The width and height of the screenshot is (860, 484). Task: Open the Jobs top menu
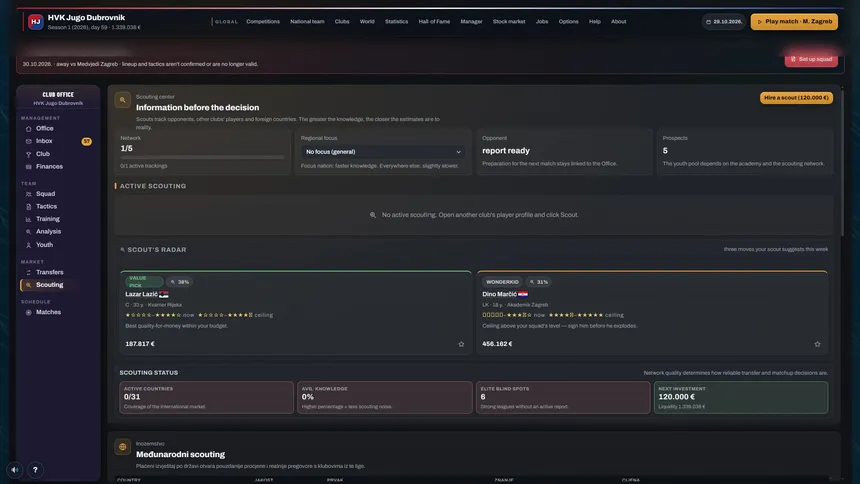(x=542, y=21)
